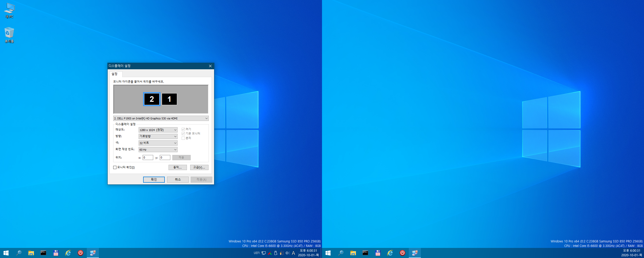Image resolution: width=644 pixels, height=258 pixels.
Task: Click the red and green triangle tray icon
Action: click(270, 253)
